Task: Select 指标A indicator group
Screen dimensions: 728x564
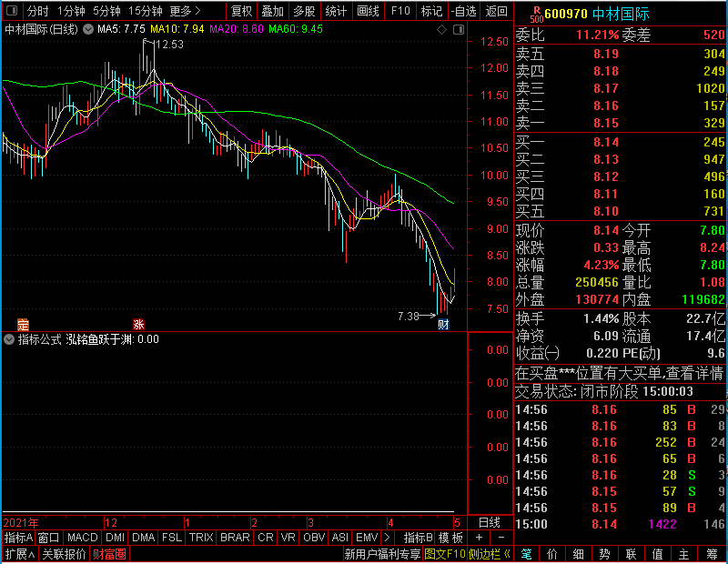Action: click(x=18, y=538)
